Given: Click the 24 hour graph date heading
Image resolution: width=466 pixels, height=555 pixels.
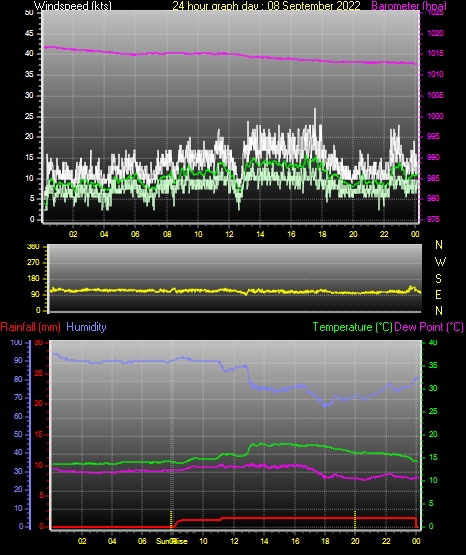Looking at the screenshot, I should (266, 6).
